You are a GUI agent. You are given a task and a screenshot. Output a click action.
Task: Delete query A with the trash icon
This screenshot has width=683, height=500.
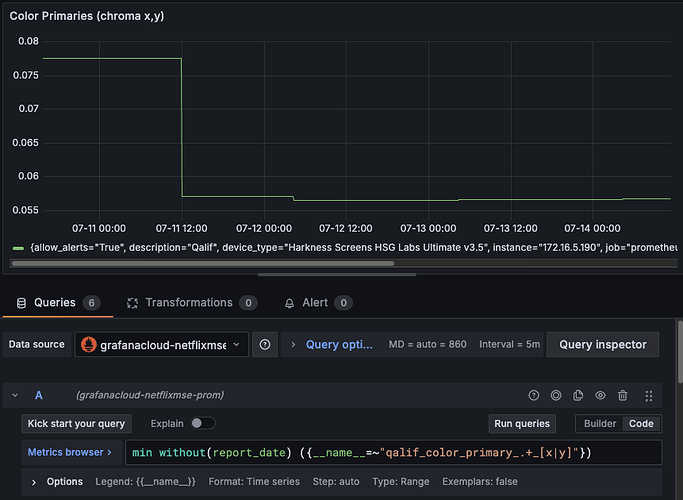(x=622, y=395)
